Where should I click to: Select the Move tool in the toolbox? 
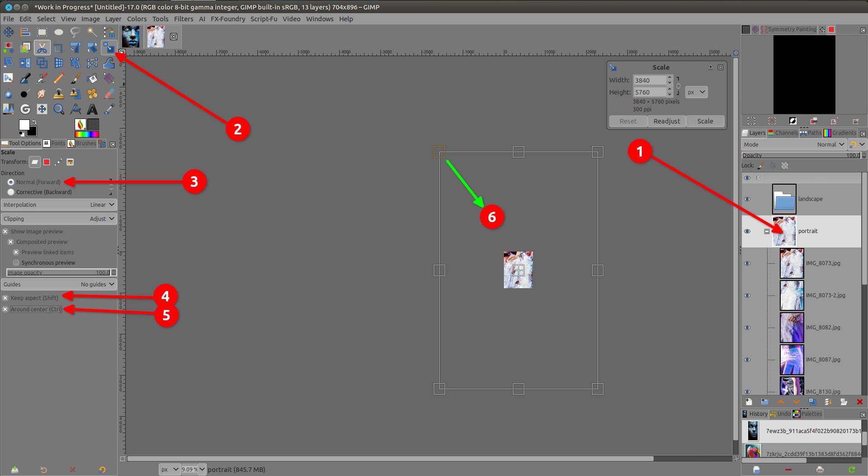coord(9,32)
